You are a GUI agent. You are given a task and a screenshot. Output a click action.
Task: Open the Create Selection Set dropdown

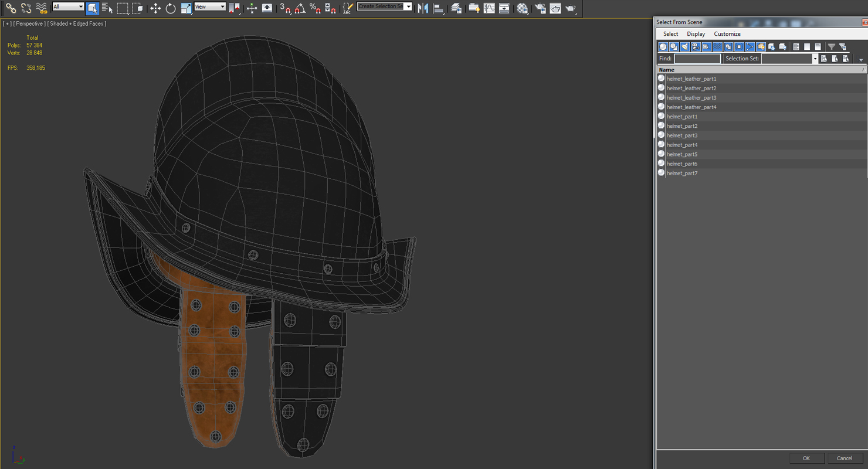(384, 6)
